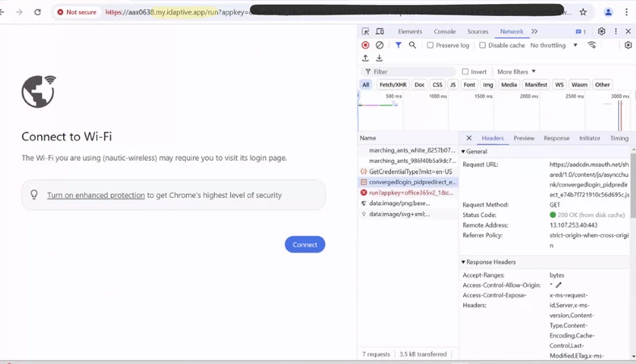The width and height of the screenshot is (636, 364).
Task: Import HAR file with upload icon
Action: [x=365, y=58]
